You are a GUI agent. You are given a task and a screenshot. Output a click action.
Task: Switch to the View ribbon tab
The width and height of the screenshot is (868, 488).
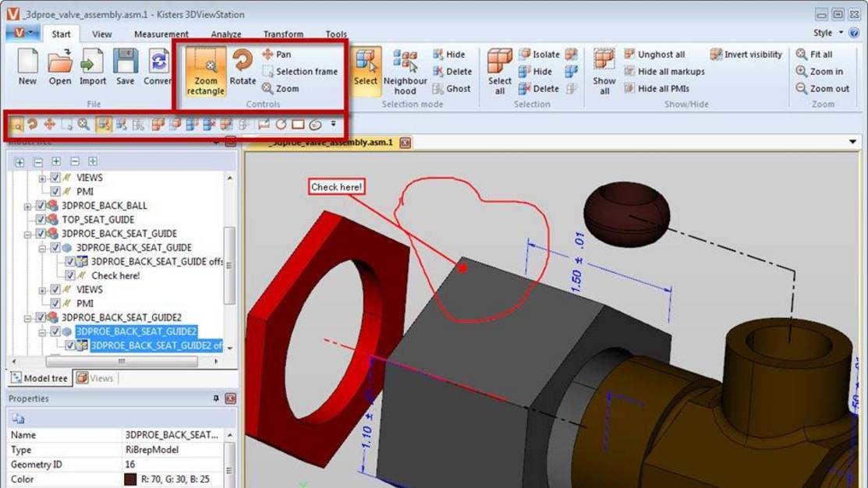click(102, 34)
